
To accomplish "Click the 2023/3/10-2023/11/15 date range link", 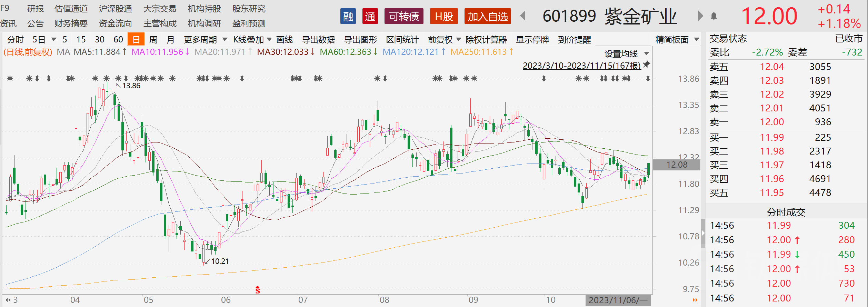I will point(581,66).
